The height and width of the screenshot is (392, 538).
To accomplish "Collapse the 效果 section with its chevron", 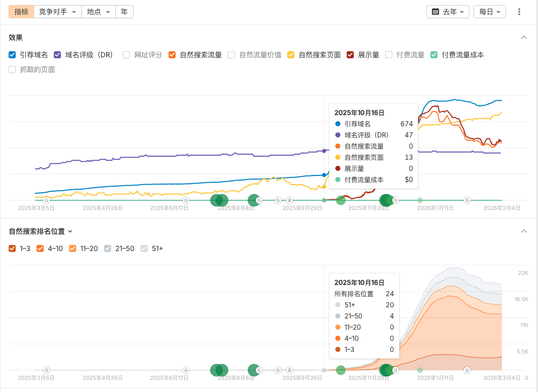I will 524,38.
